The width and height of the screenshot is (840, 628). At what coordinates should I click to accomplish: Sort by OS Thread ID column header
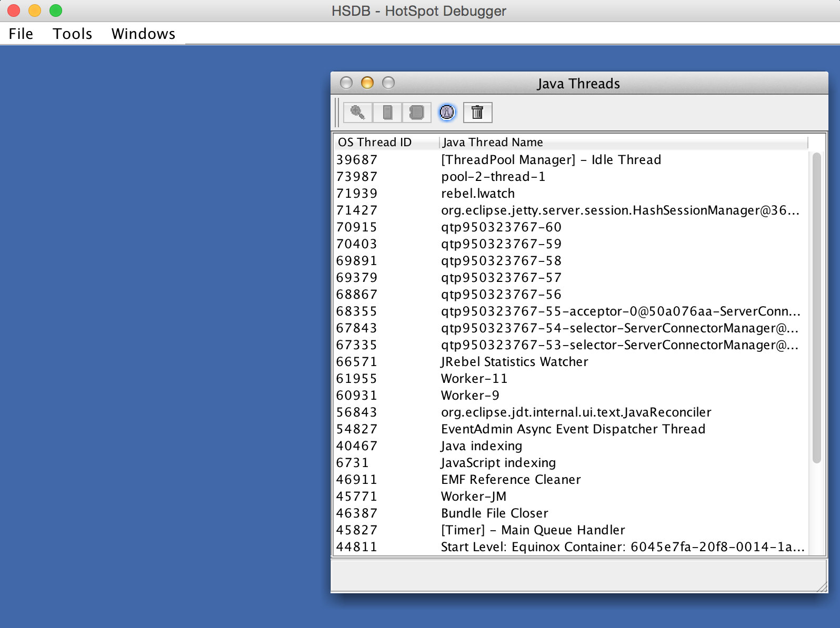pos(387,142)
